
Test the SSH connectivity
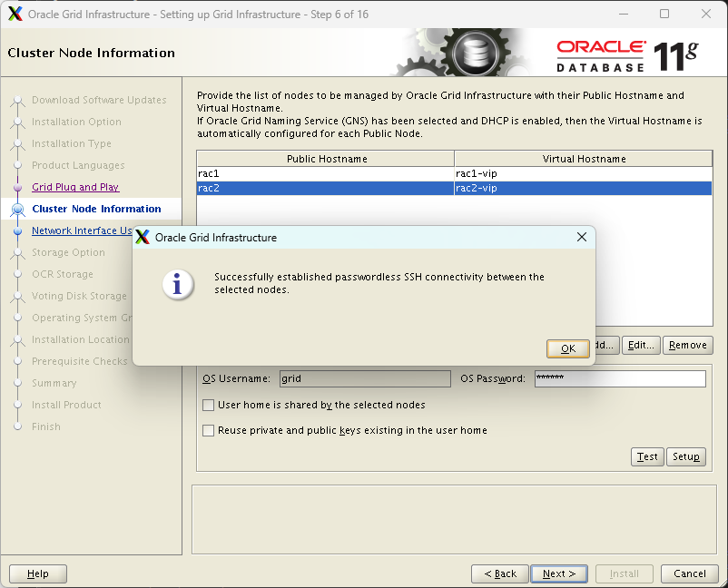[647, 456]
